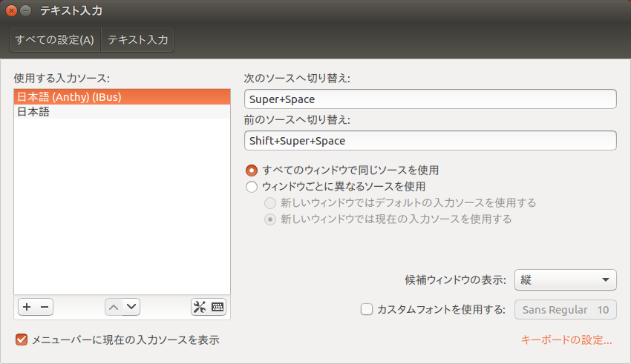Viewport: 631px width, 364px height.
Task: Open the キーボードの設定... link
Action: coord(566,340)
